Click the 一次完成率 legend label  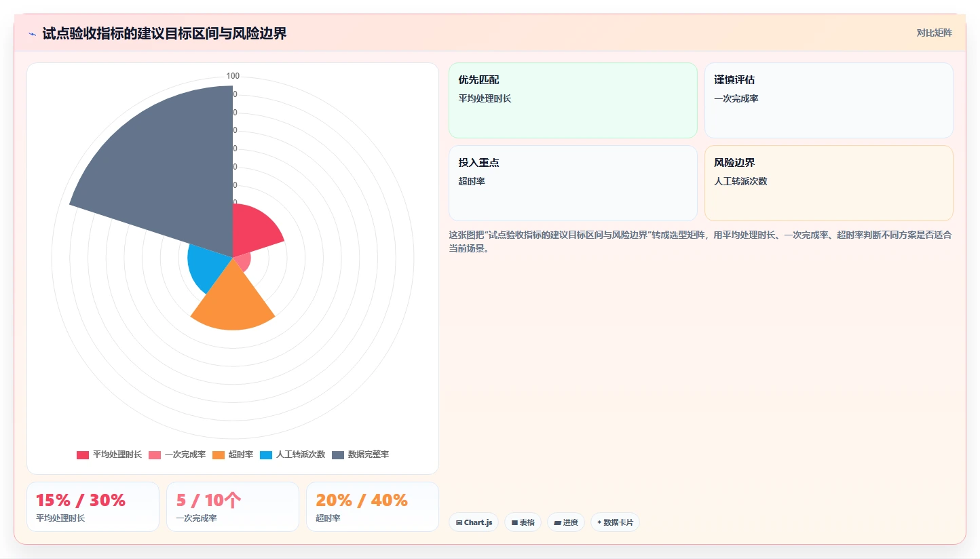pyautogui.click(x=185, y=455)
